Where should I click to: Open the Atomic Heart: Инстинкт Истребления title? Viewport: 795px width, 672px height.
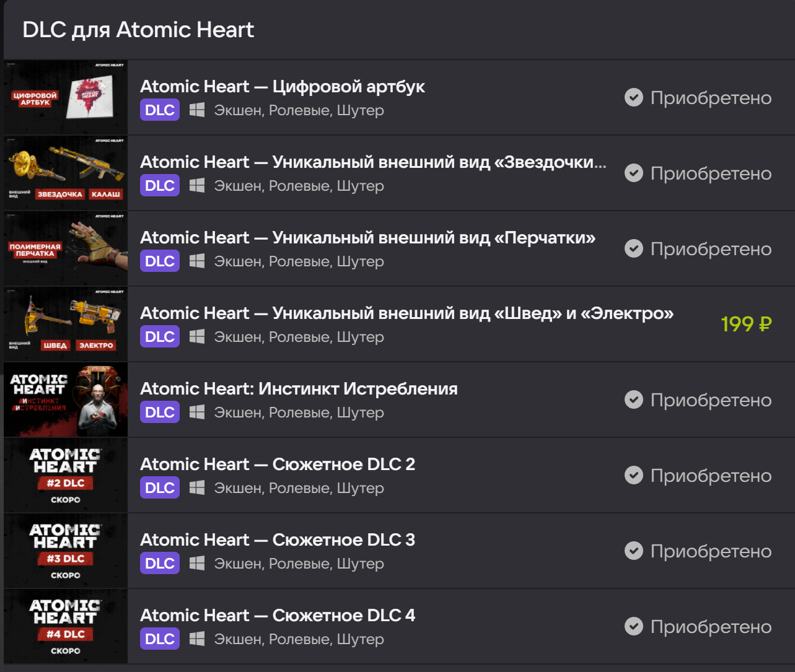[299, 389]
